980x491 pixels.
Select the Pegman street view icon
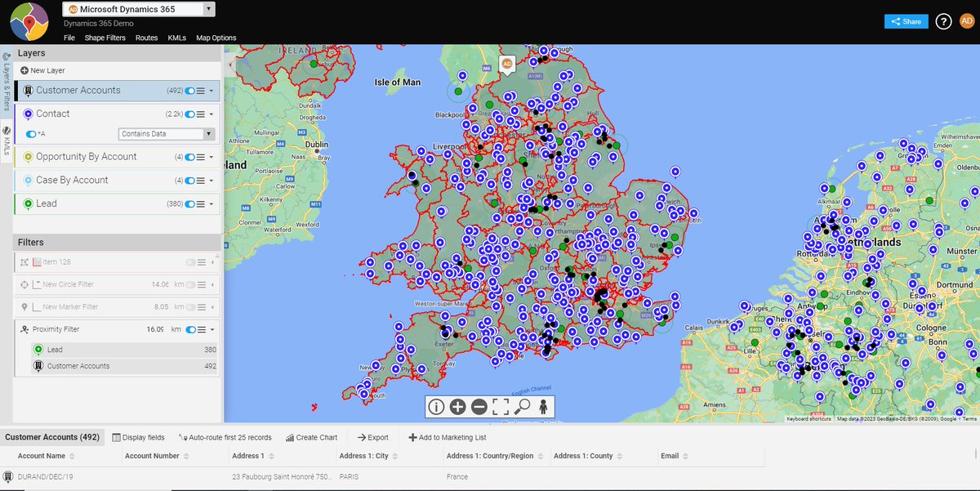(543, 406)
